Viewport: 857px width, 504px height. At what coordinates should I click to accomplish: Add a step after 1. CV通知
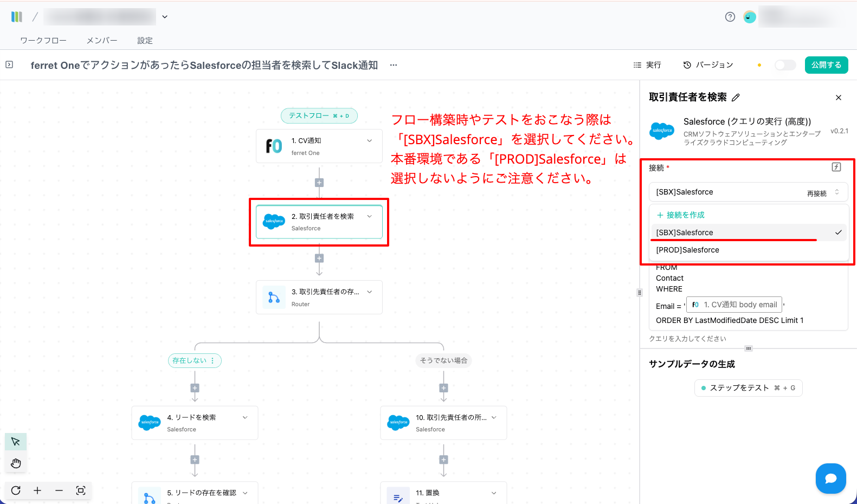point(319,183)
